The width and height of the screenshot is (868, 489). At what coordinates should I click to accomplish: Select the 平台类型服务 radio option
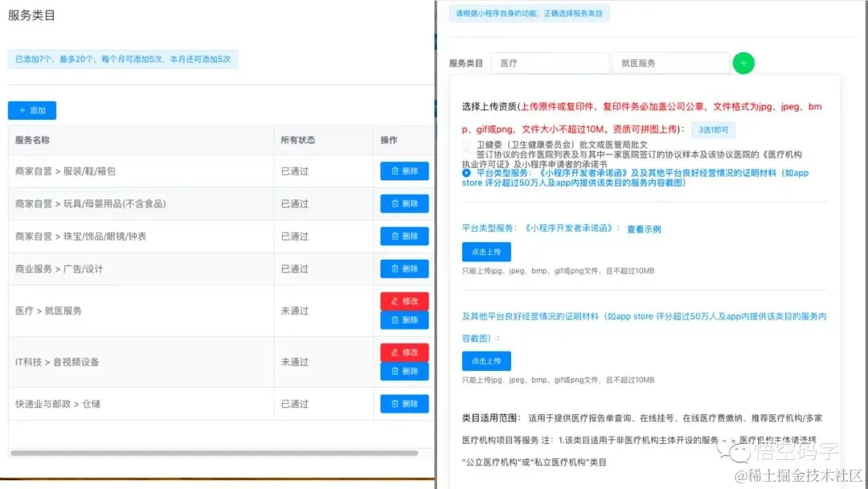[465, 174]
